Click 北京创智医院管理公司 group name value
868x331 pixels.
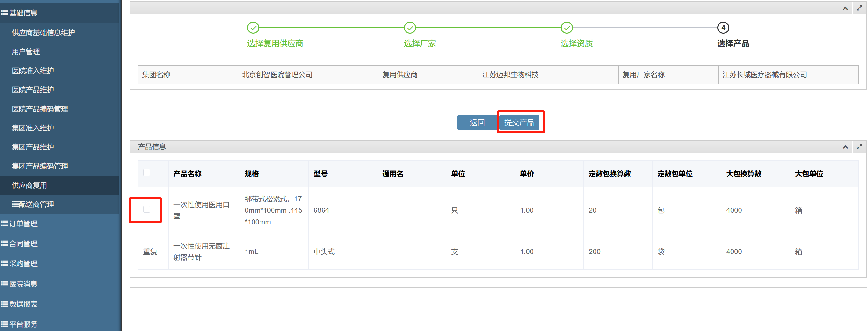tap(277, 75)
